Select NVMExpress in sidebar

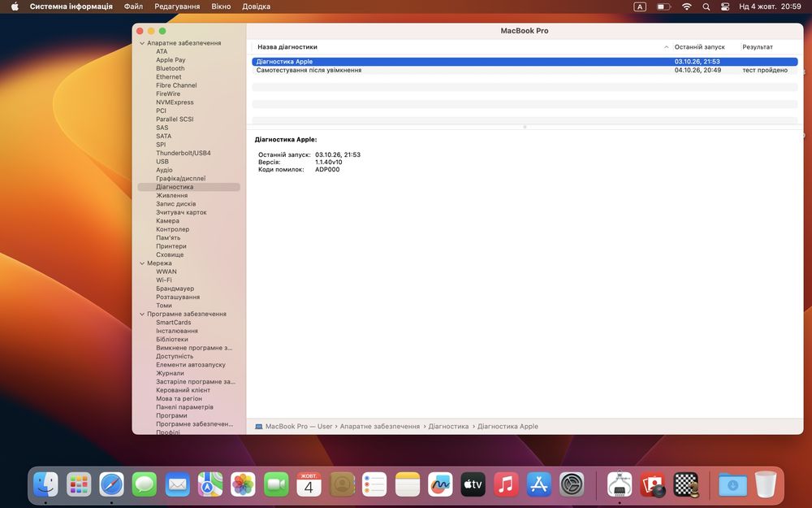175,102
